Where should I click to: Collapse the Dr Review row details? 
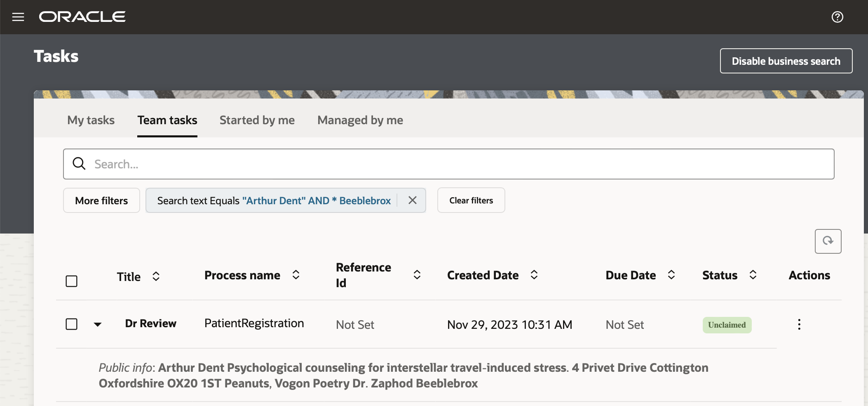point(98,324)
